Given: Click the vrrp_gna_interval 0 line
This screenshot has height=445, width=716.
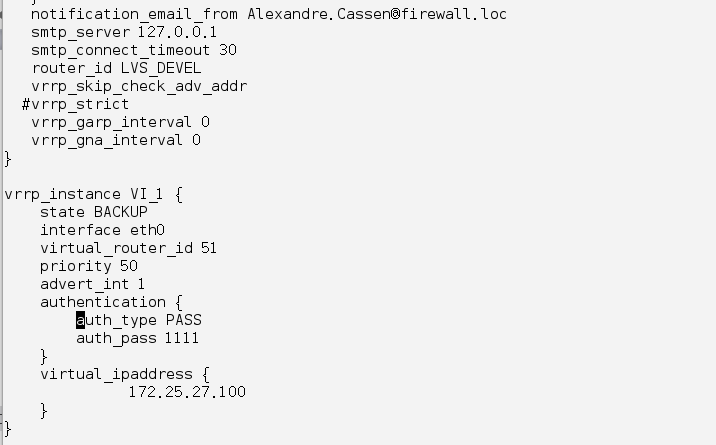Looking at the screenshot, I should coord(116,140).
